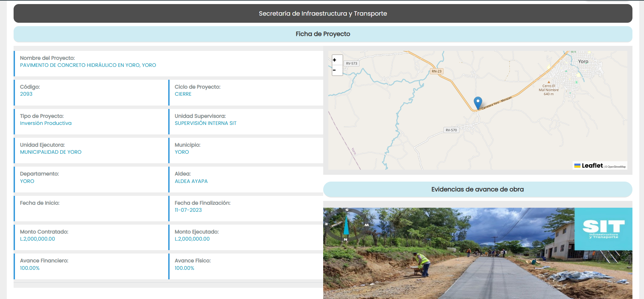The image size is (644, 299).
Task: Select the project name text
Action: (88, 65)
